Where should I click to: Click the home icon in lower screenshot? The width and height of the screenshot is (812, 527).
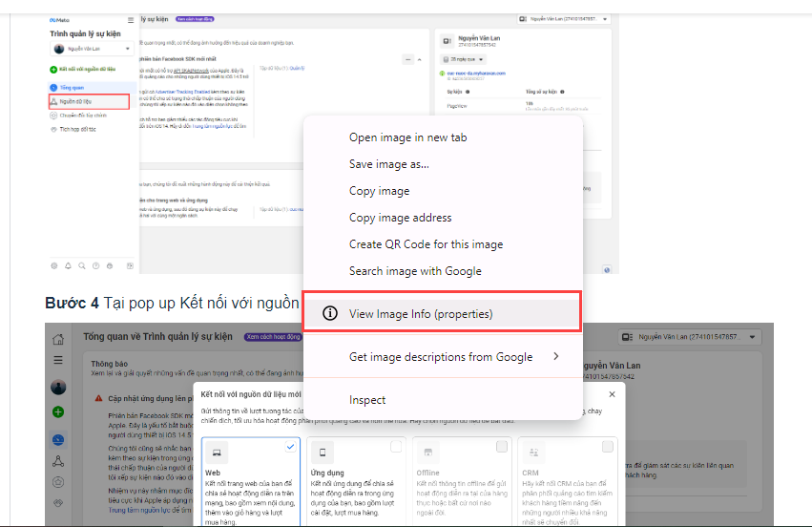[x=58, y=340]
